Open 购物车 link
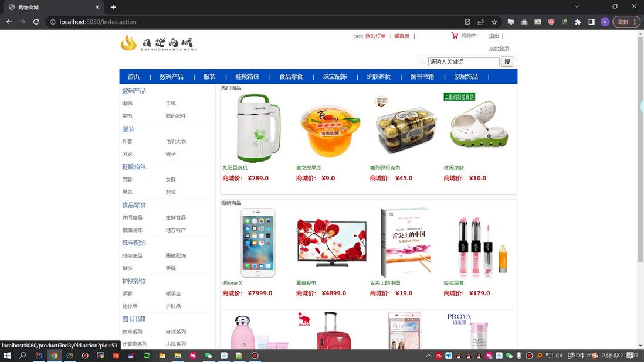Viewport: 644px width, 362px height. 469,36
